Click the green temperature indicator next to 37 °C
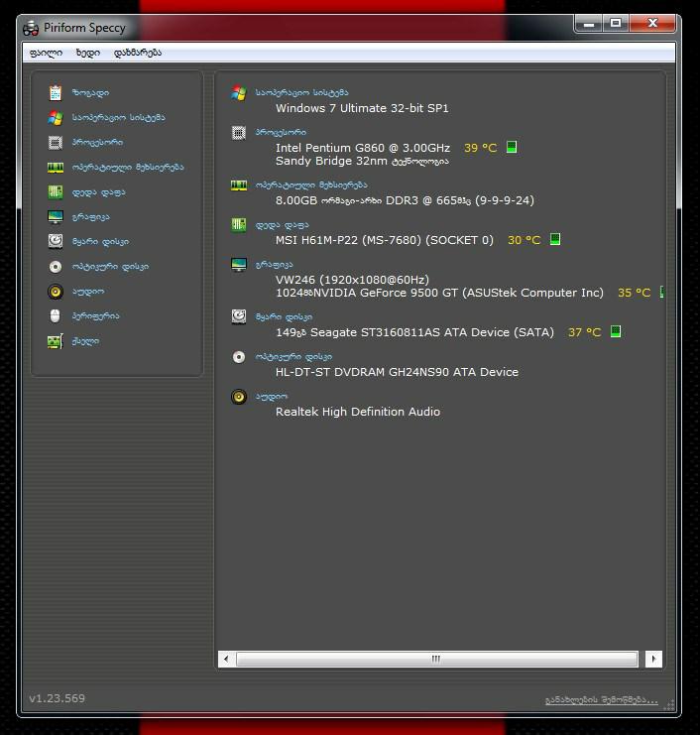 tap(616, 332)
